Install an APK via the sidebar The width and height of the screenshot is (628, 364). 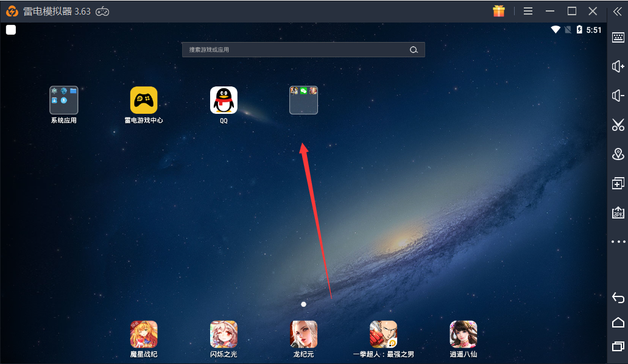[x=618, y=212]
